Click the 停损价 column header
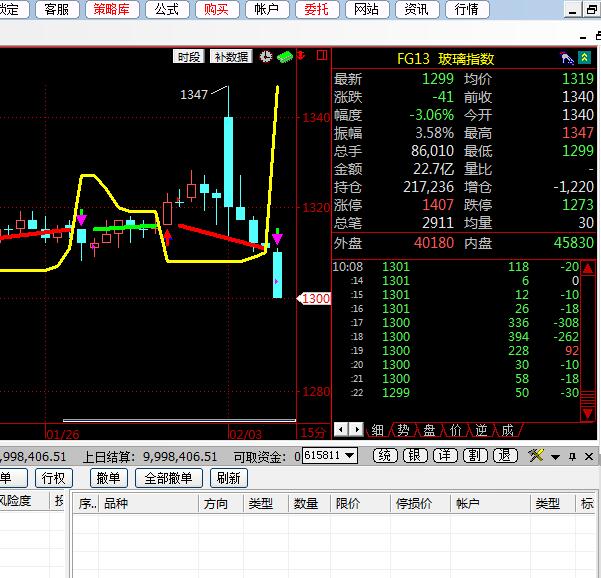Screen dimensions: 601x578 [x=420, y=503]
